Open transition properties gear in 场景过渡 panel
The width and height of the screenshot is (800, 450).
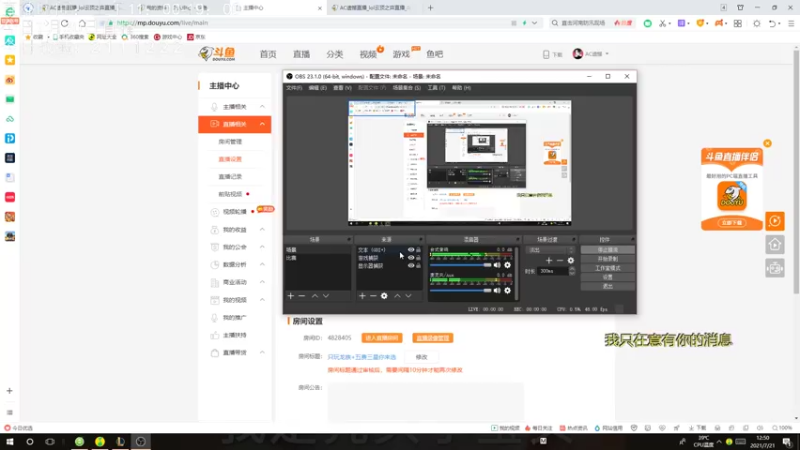tap(570, 261)
